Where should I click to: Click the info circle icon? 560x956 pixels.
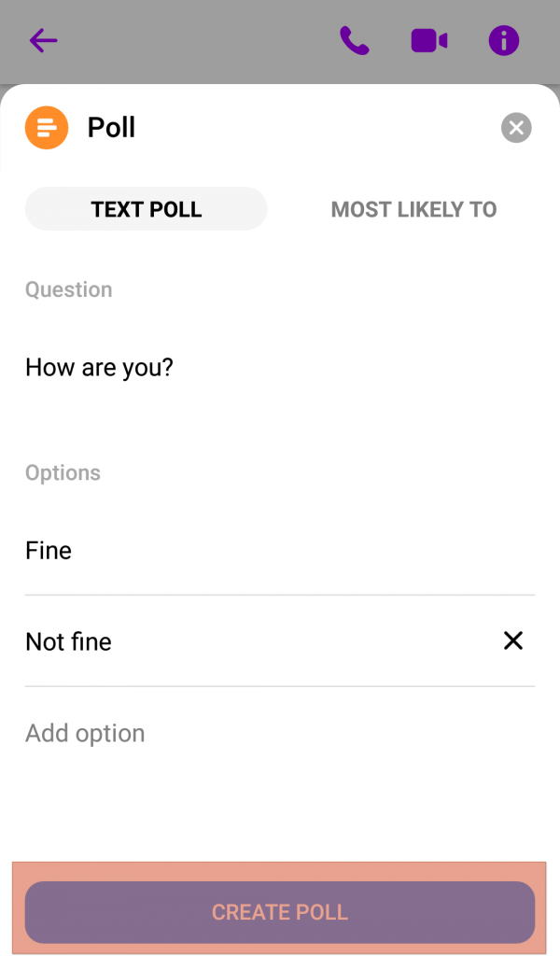point(503,41)
